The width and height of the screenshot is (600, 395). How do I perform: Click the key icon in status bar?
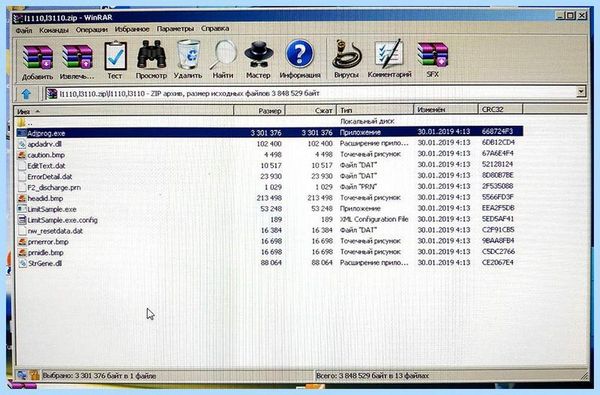pos(34,375)
